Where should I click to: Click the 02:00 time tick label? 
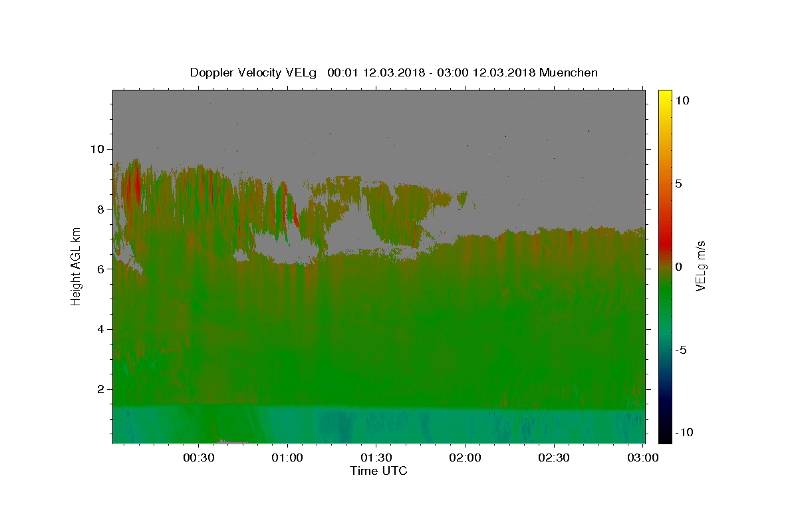coord(465,458)
